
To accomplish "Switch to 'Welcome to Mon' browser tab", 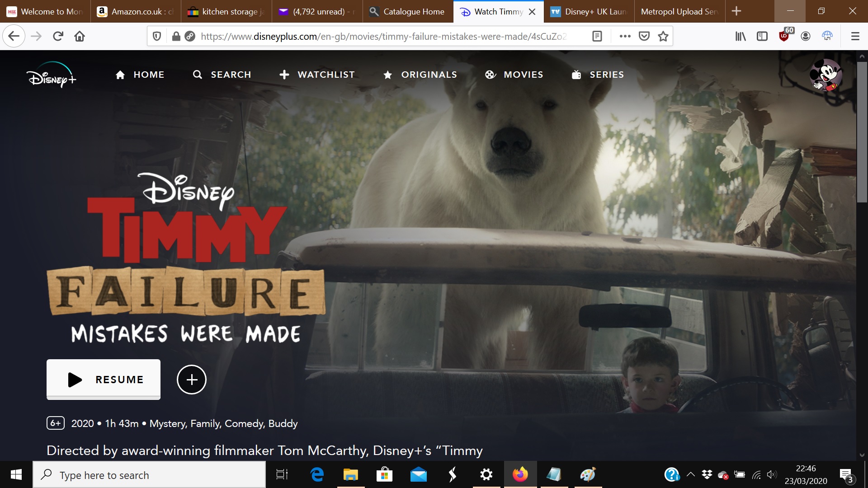I will click(x=45, y=11).
